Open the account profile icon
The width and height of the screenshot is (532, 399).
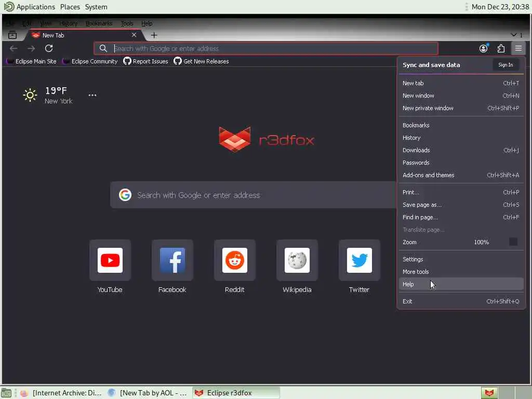tap(484, 48)
